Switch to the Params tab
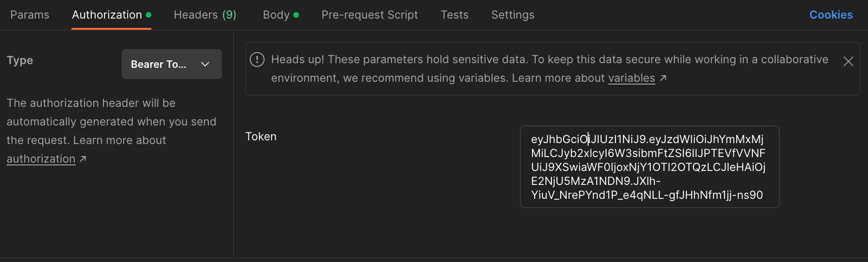Viewport: 868px width, 262px height. (30, 15)
